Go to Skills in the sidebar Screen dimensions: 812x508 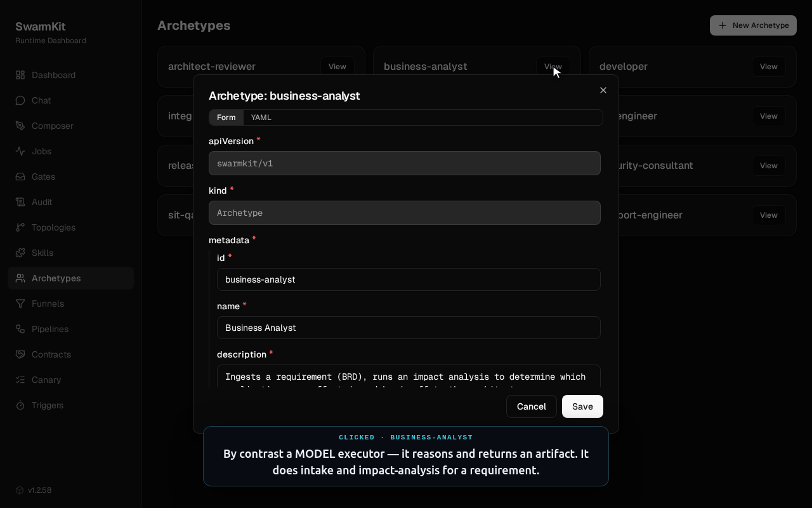[70, 253]
